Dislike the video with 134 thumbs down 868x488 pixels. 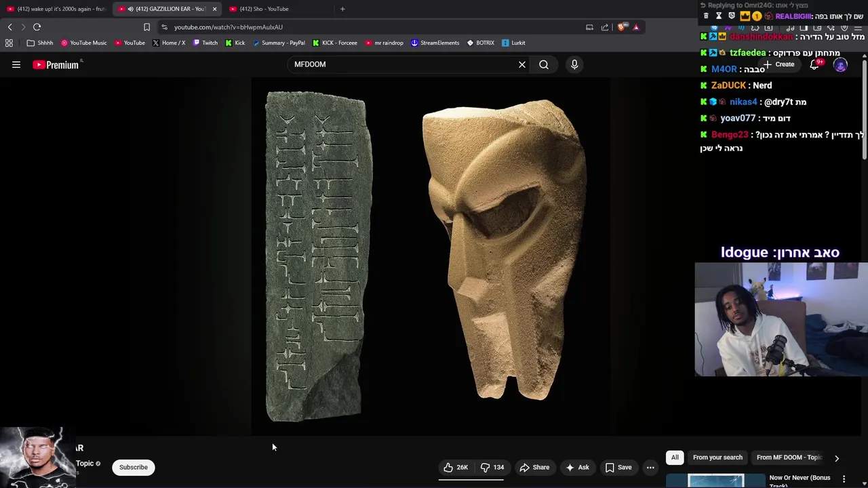[493, 467]
